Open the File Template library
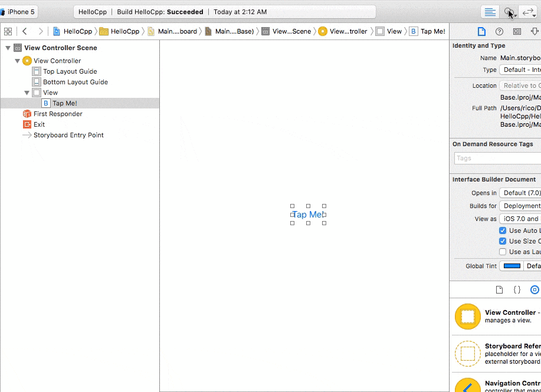 (x=499, y=289)
